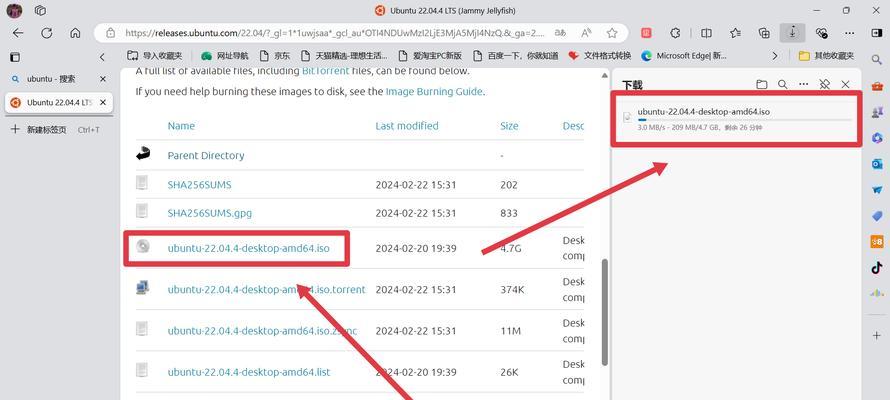
Task: Open the 网址导航 bookmark
Action: [225, 56]
